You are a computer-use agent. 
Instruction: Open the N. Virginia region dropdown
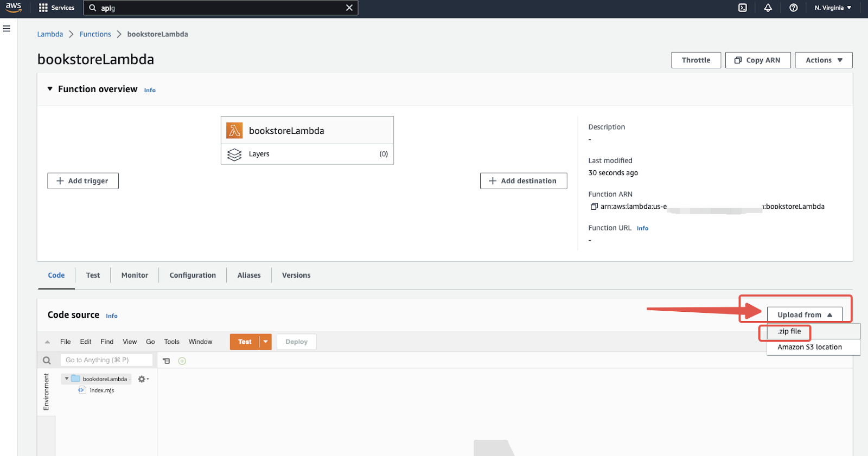tap(833, 8)
